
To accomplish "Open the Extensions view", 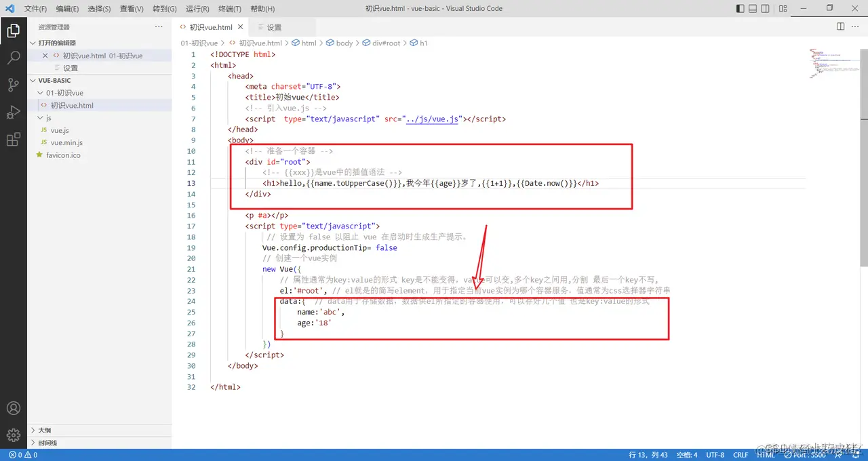I will [x=13, y=140].
